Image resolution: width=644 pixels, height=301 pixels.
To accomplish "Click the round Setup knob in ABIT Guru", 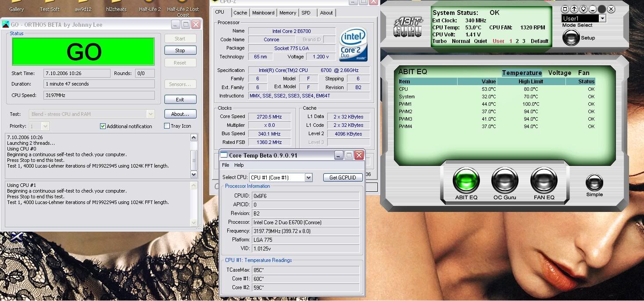I will [571, 38].
